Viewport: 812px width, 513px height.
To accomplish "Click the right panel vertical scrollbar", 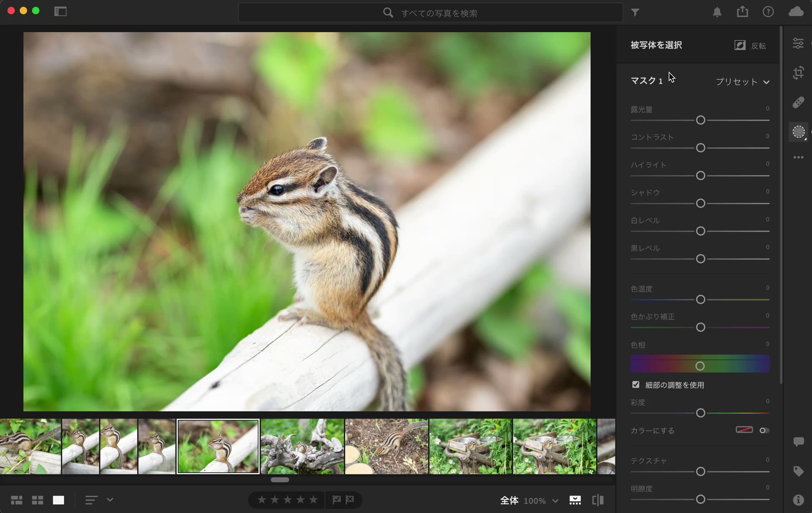I will click(781, 205).
